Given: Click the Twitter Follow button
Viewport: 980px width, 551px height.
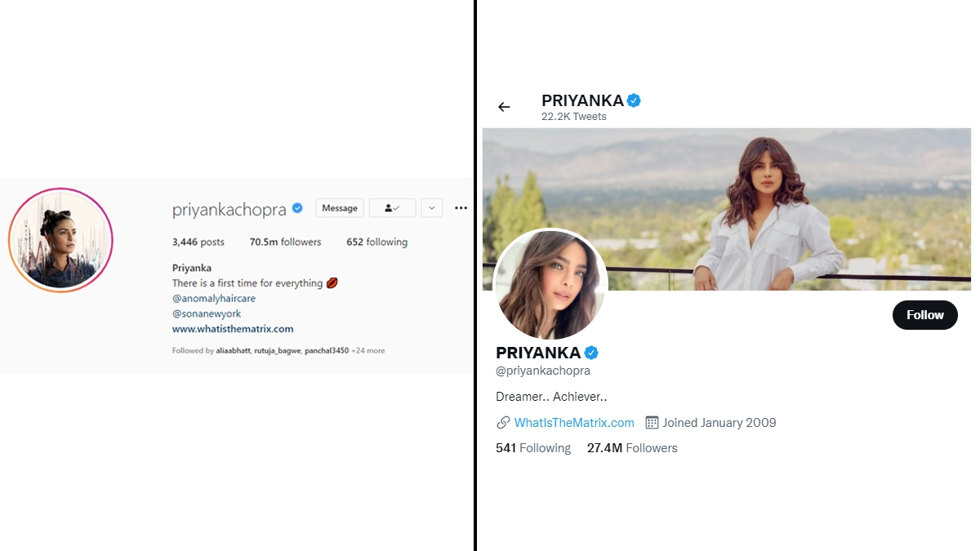Looking at the screenshot, I should pyautogui.click(x=924, y=315).
